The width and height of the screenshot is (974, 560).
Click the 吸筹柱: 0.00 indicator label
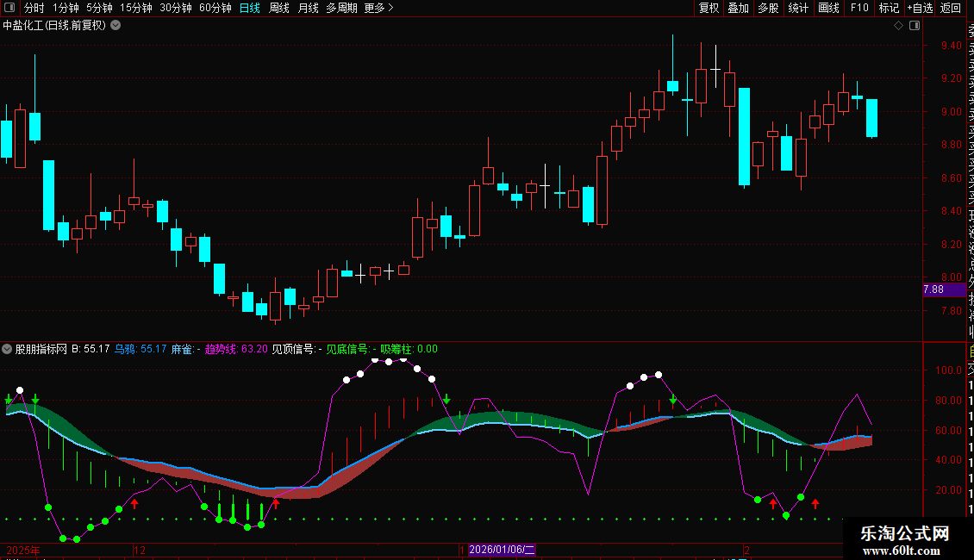[409, 349]
